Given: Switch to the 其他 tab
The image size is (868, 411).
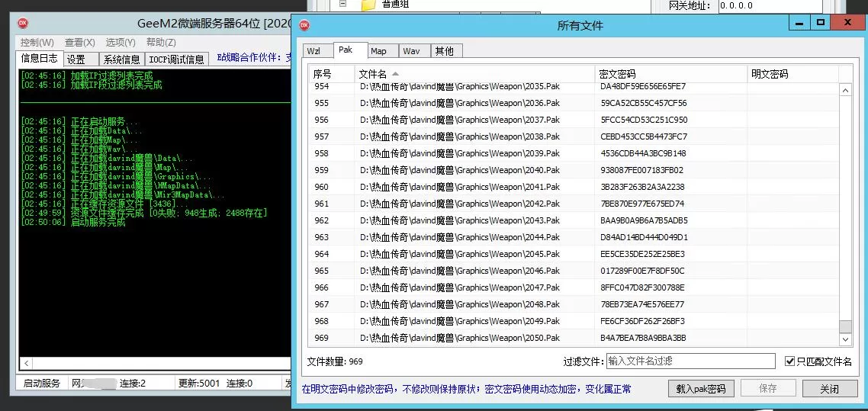Looking at the screenshot, I should (444, 51).
